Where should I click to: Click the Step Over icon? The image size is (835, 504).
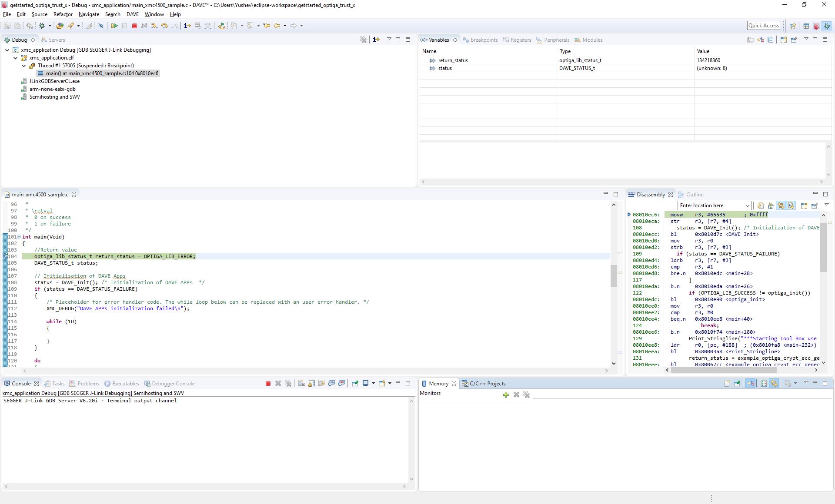click(164, 26)
